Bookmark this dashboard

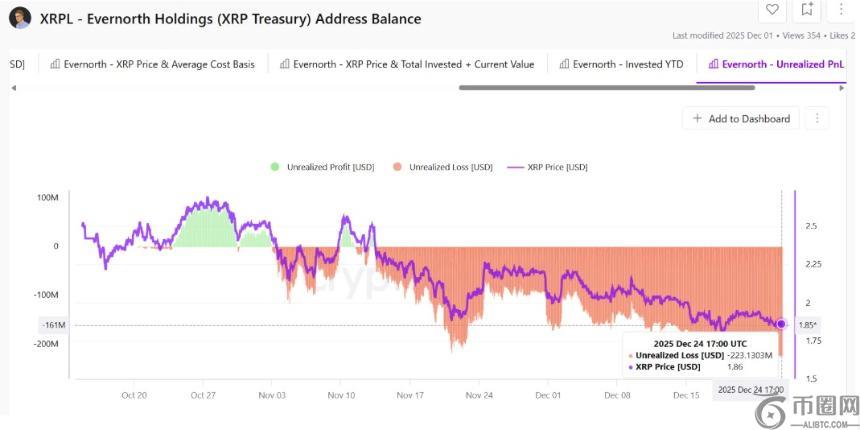(807, 10)
